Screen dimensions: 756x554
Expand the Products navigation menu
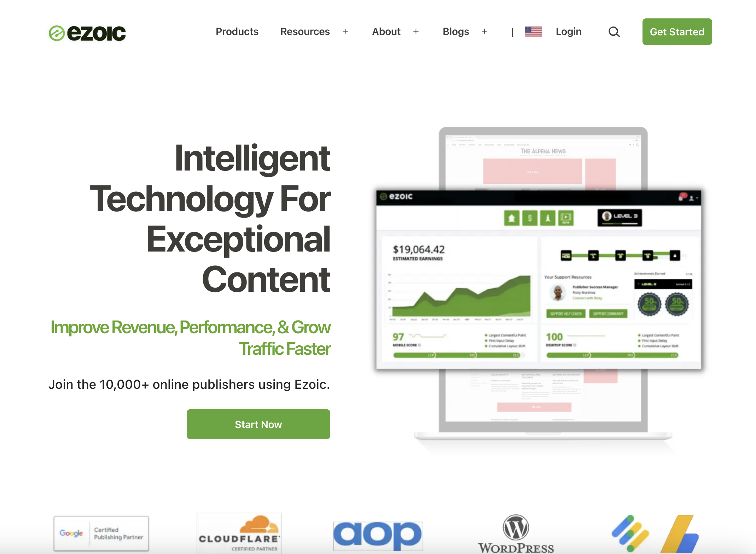[237, 32]
